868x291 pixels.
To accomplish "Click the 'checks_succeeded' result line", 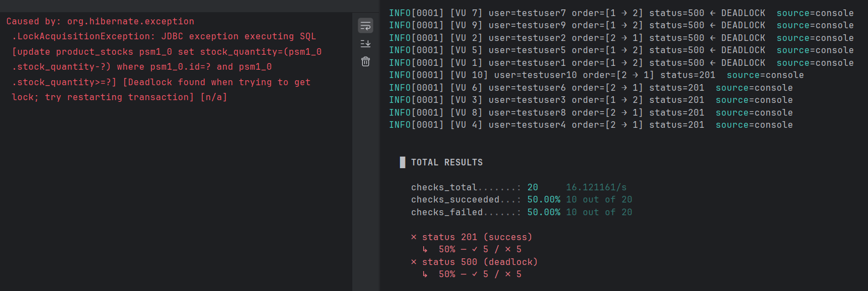I will coord(522,200).
